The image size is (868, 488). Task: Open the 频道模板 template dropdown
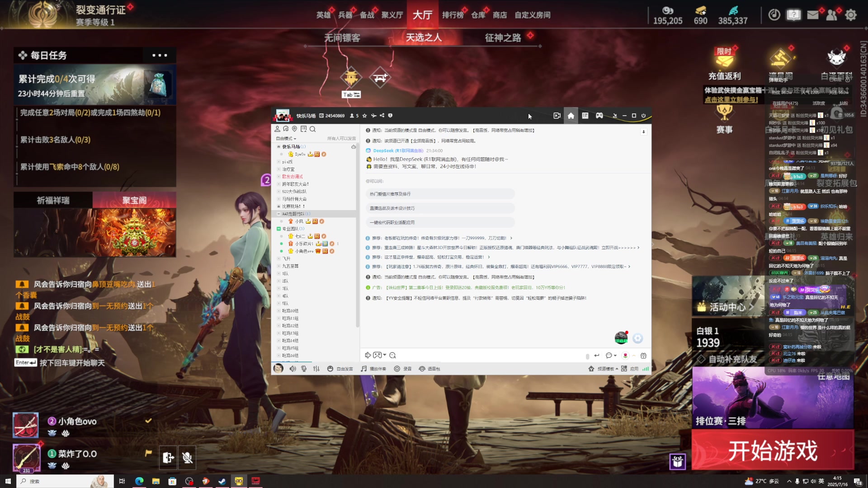(x=603, y=369)
